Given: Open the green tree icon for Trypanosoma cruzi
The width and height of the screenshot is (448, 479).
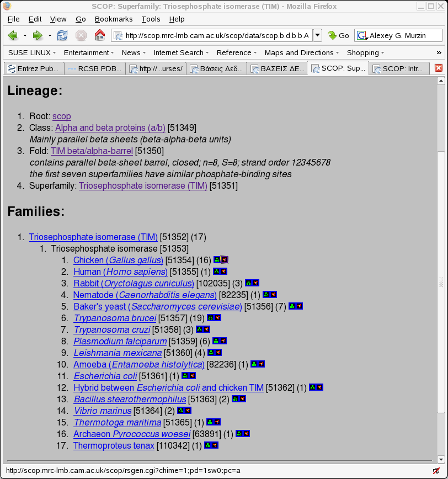Looking at the screenshot, I should coord(199,329).
